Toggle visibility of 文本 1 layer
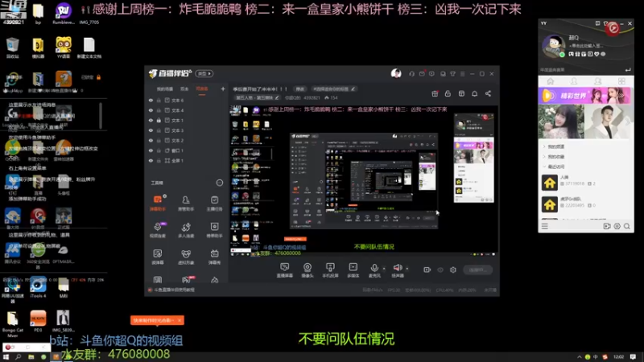Screen dimensions: 644x362 coord(151,120)
